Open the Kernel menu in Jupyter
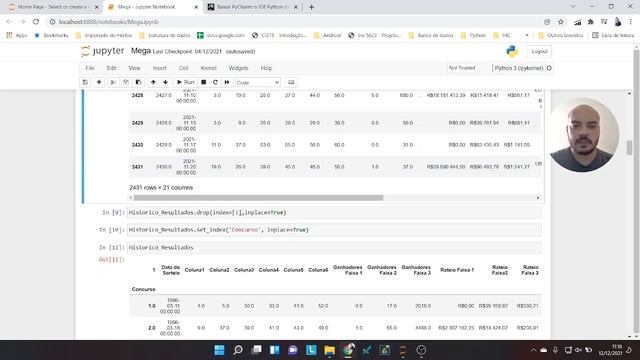The height and width of the screenshot is (360, 640). coord(209,68)
